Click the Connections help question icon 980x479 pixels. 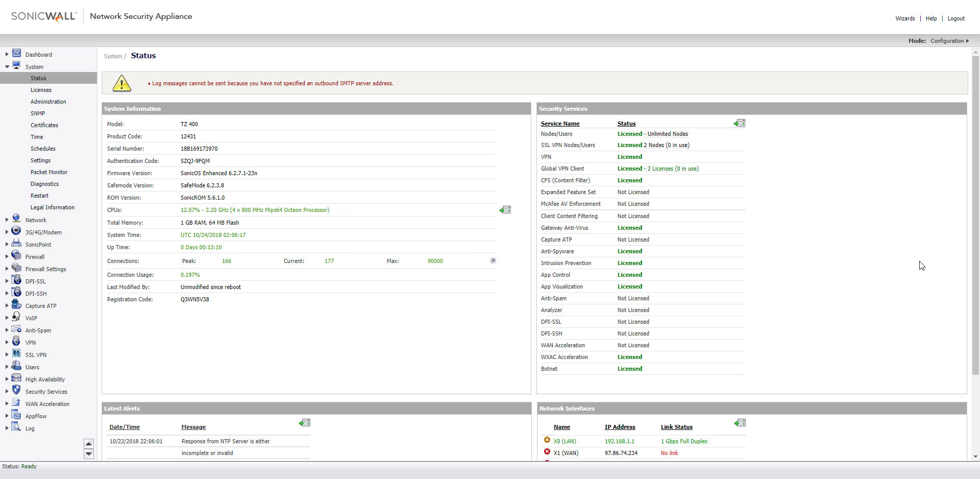point(493,260)
